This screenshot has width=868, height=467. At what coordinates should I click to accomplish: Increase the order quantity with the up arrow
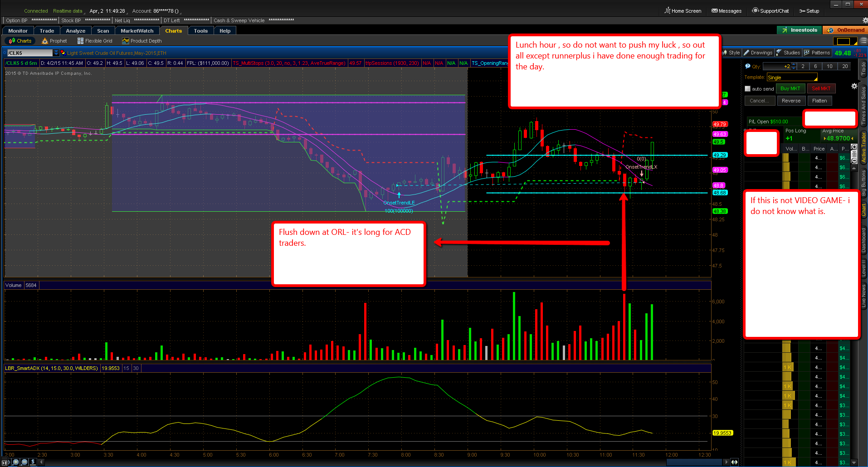pos(794,65)
